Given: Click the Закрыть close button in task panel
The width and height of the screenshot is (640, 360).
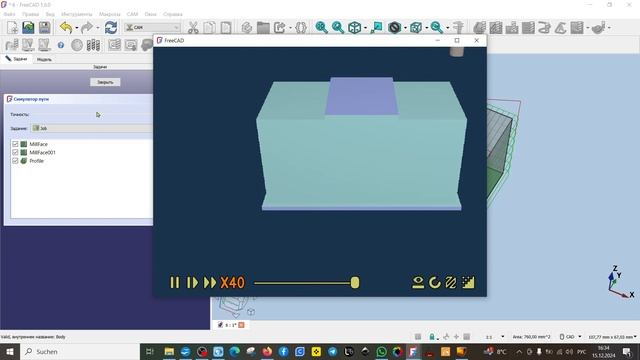Looking at the screenshot, I should click(x=105, y=82).
